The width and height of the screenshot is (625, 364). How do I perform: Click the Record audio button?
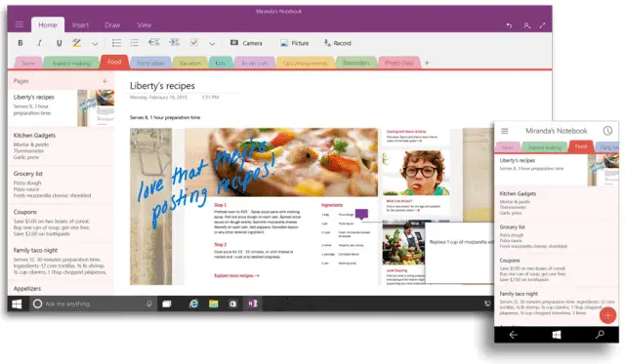point(338,43)
